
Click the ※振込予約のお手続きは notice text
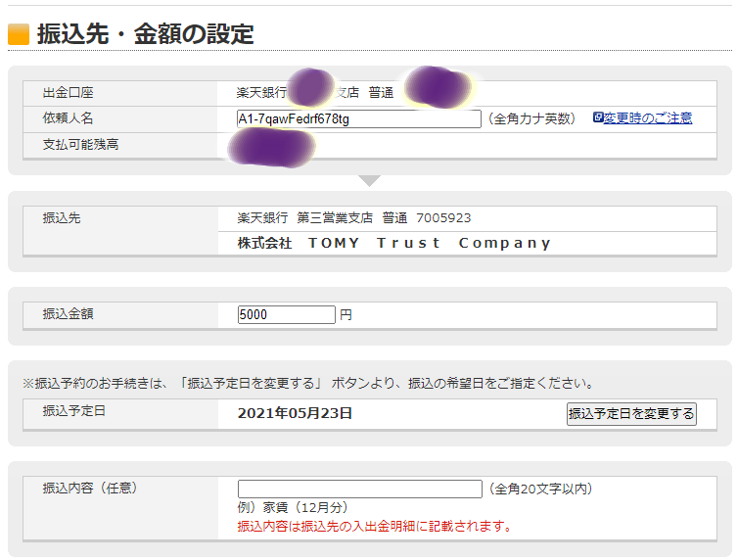[308, 383]
